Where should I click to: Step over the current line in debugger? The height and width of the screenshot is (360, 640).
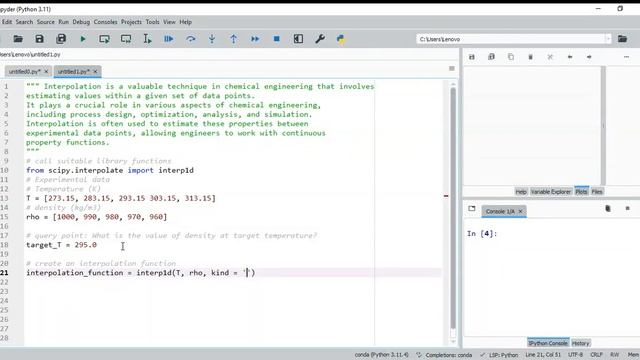click(x=191, y=39)
